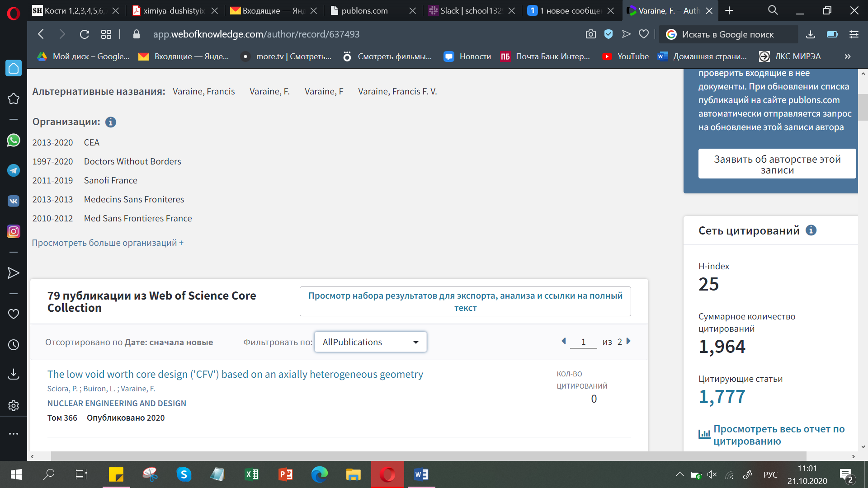Switch to the publons.com tab

coord(364,11)
